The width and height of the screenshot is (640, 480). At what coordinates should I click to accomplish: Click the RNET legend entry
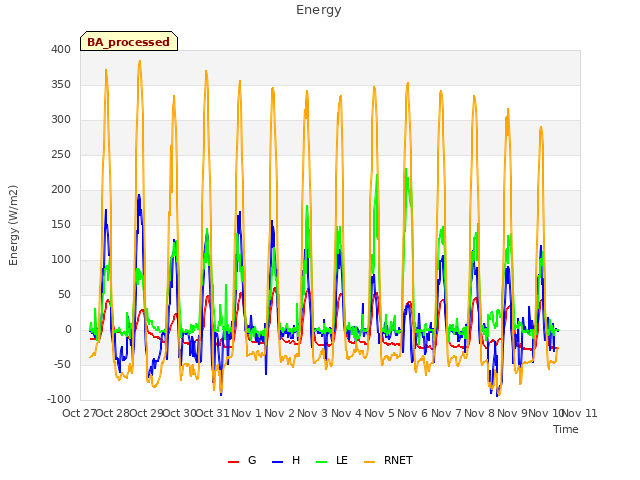pos(388,460)
